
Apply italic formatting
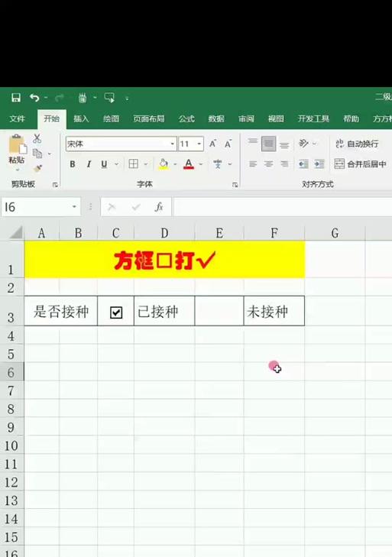pos(89,164)
